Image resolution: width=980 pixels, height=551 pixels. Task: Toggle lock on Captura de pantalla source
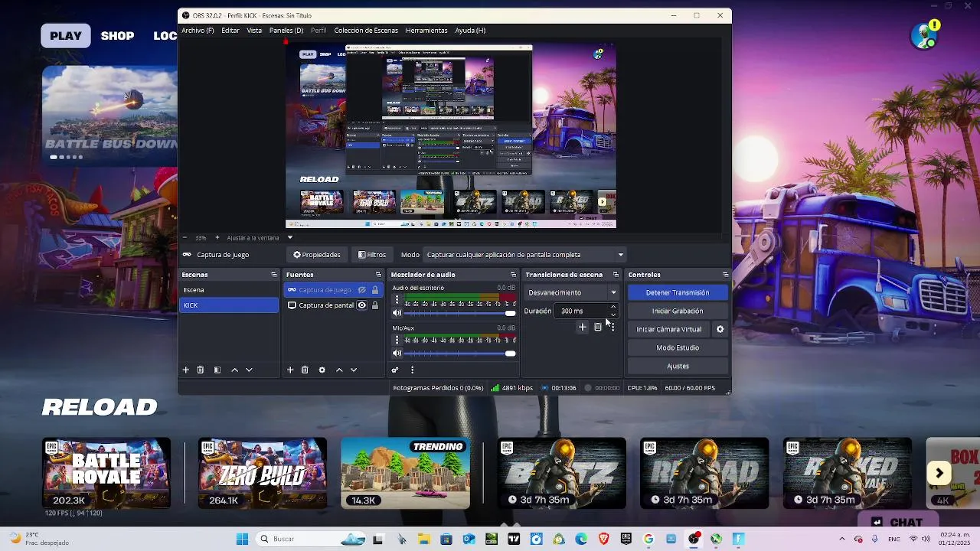(374, 305)
